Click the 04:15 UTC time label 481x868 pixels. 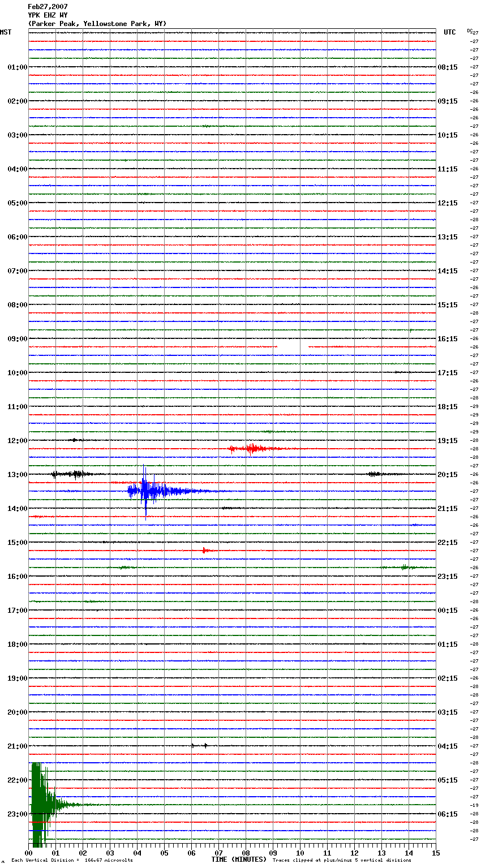pos(448,746)
